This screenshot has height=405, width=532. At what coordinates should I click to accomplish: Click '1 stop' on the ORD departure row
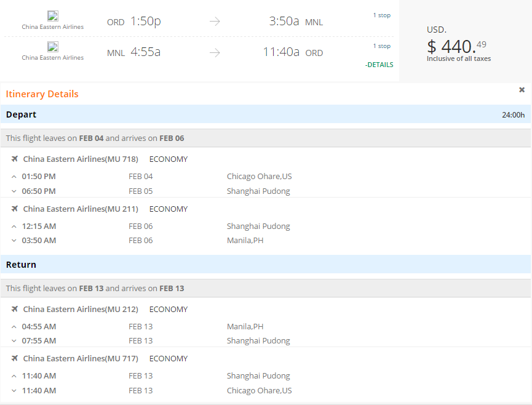click(382, 15)
